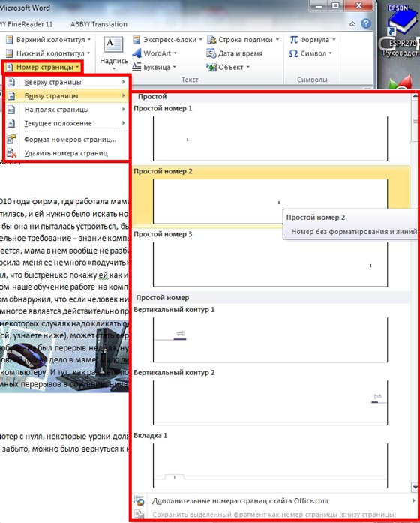This screenshot has height=523, width=420.
Task: Click the Надпись text box icon
Action: (114, 45)
